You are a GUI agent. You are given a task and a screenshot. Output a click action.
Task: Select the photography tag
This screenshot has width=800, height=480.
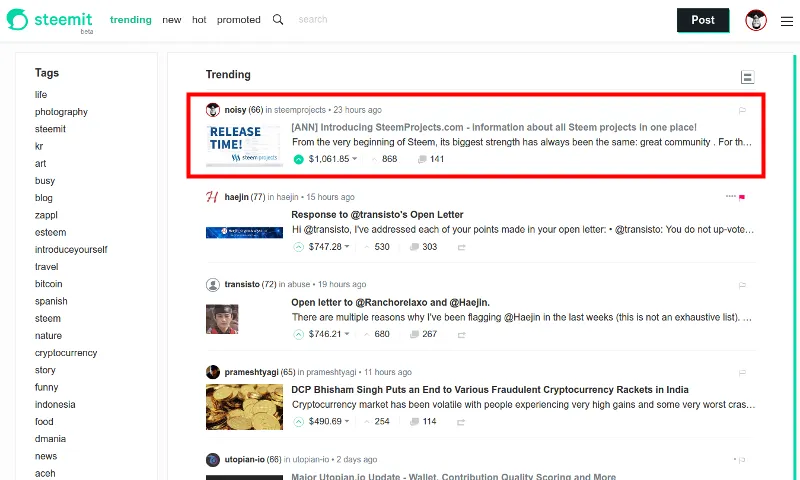61,112
